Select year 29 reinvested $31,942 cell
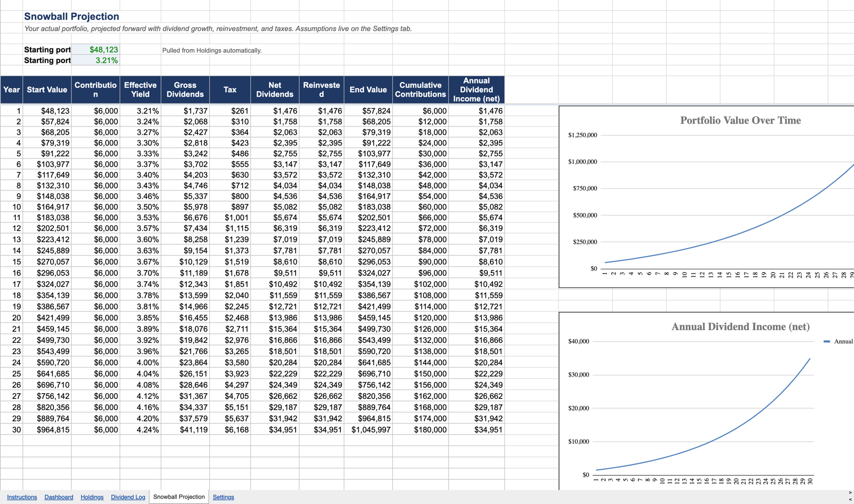 (321, 419)
